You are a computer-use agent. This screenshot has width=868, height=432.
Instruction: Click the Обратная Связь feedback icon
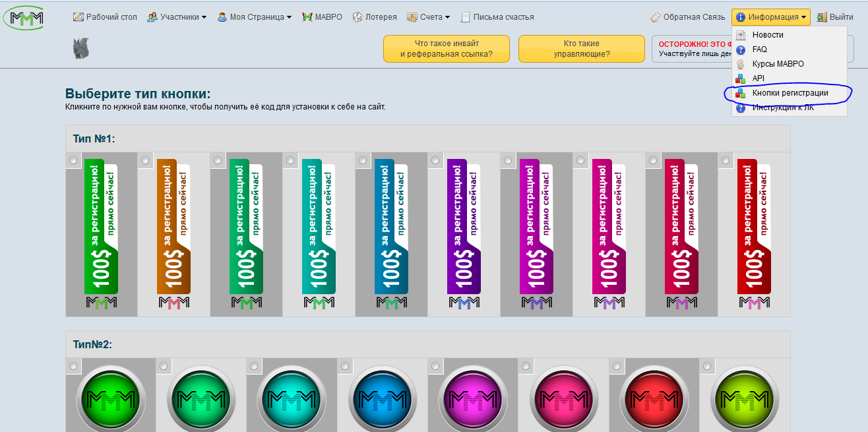coord(655,17)
